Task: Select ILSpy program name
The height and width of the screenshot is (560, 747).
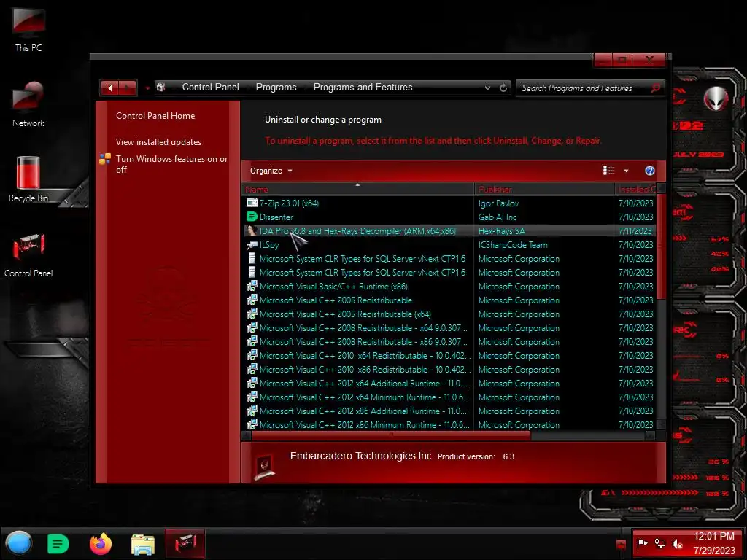Action: [268, 245]
